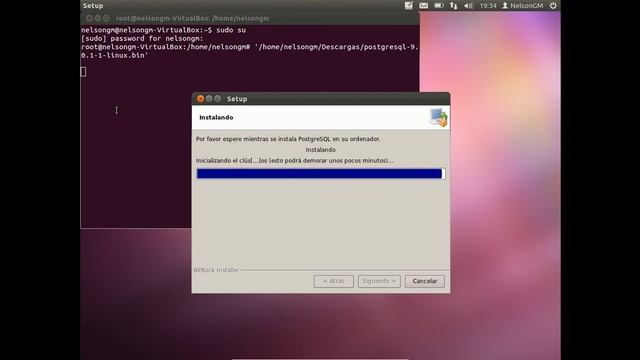640x360 pixels.
Task: Open the network connection indicator
Action: (x=453, y=5)
